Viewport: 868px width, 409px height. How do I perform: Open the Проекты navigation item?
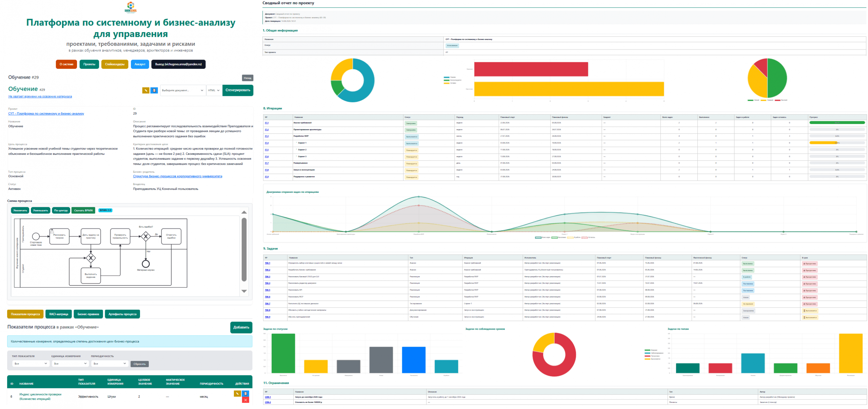click(x=89, y=64)
